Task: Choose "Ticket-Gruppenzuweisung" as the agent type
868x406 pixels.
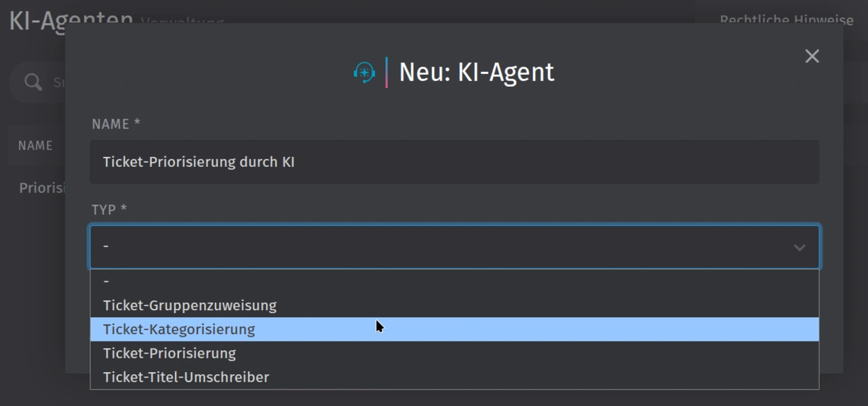Action: (189, 305)
